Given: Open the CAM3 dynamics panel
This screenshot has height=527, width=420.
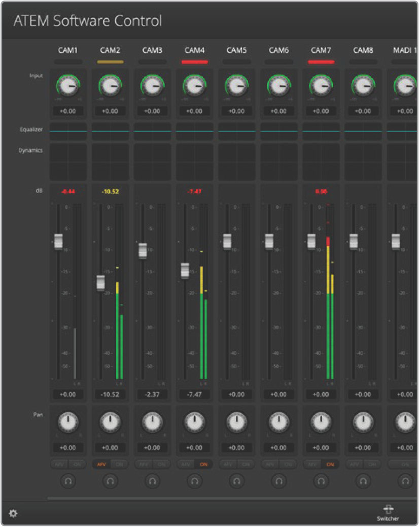Looking at the screenshot, I should click(x=152, y=161).
